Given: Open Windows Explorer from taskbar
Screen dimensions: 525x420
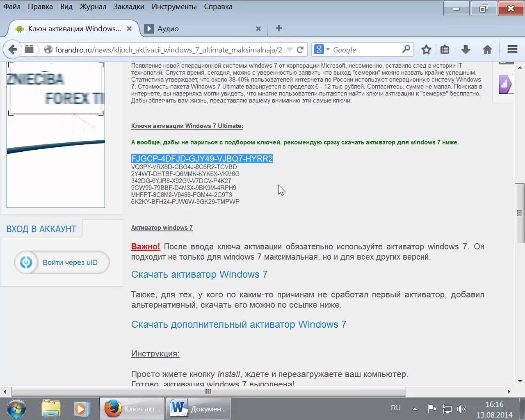Looking at the screenshot, I should 51,409.
